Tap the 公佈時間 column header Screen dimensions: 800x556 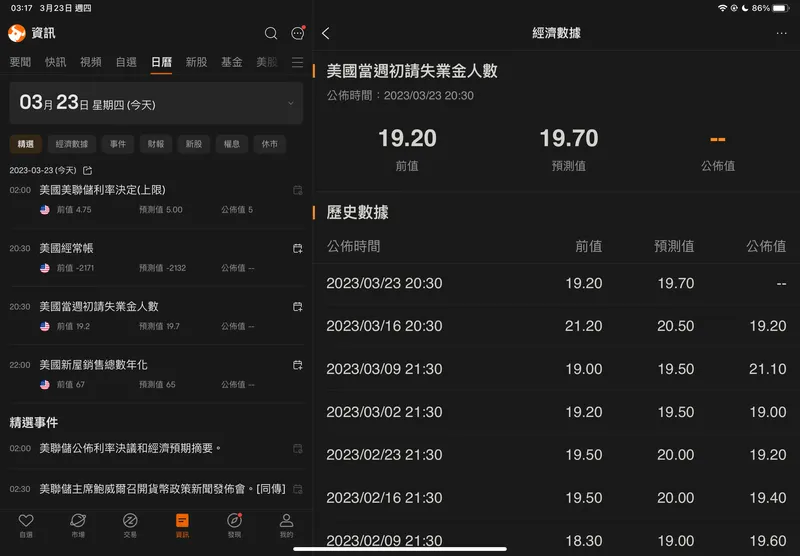354,247
